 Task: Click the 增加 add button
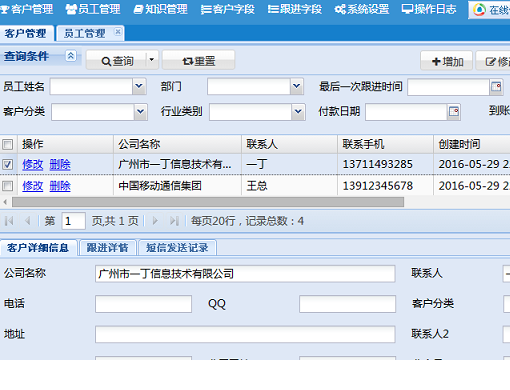click(447, 62)
